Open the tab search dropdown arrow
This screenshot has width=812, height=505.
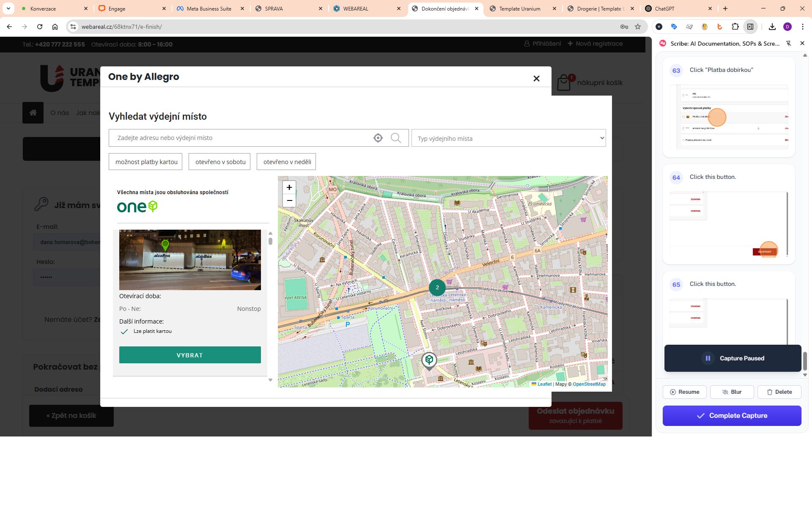pos(8,8)
